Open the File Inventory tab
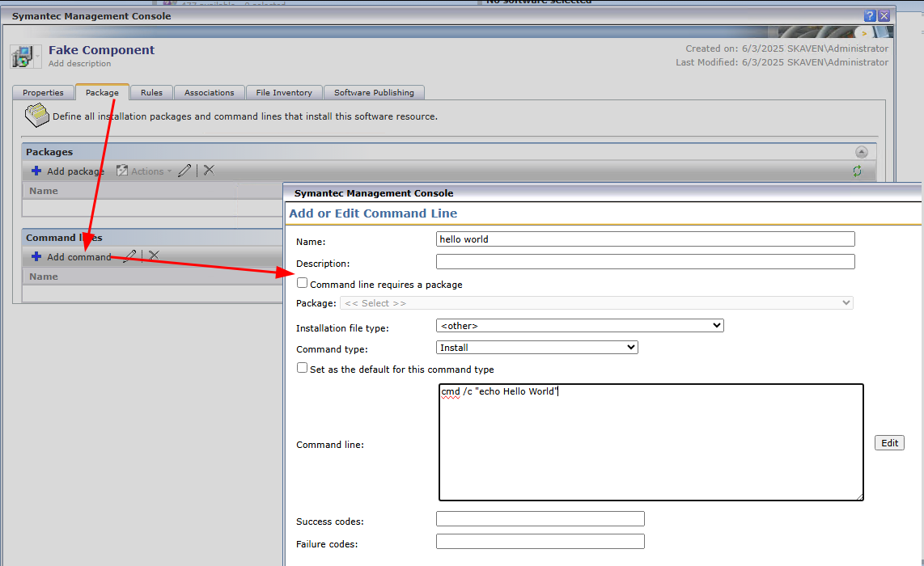The width and height of the screenshot is (924, 566). [x=284, y=93]
